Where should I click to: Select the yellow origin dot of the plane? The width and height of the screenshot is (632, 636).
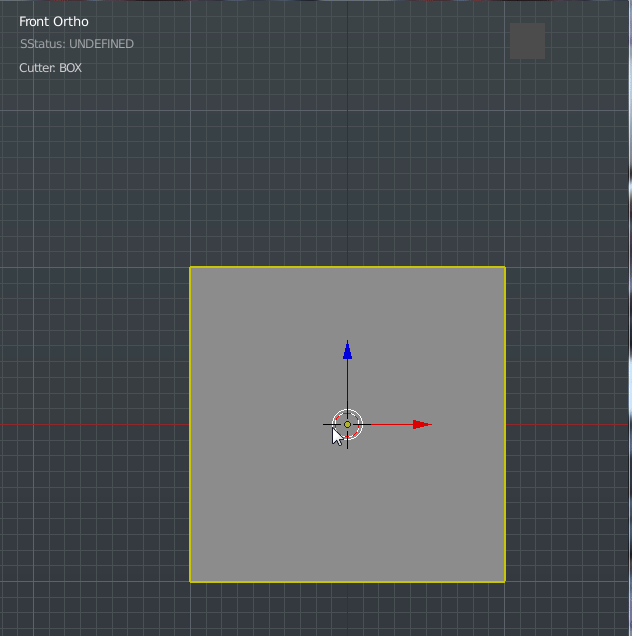347,424
